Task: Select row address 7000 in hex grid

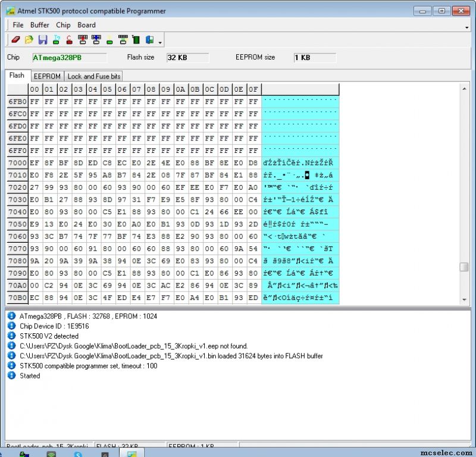Action: click(x=18, y=163)
